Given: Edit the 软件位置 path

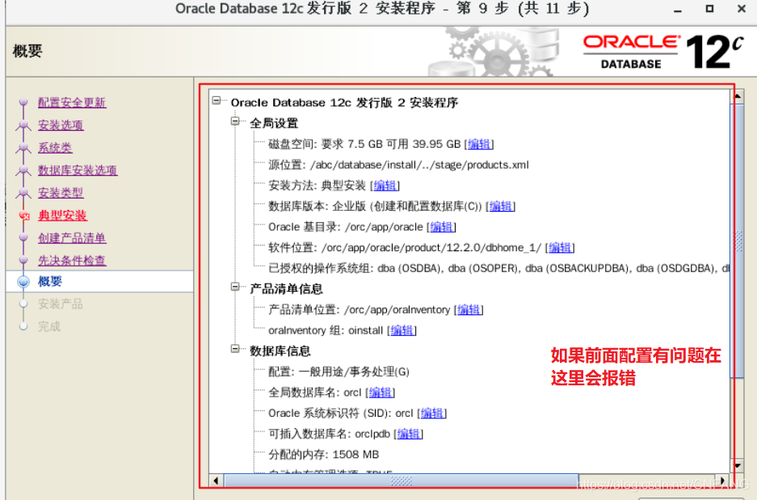Looking at the screenshot, I should click(x=560, y=248).
